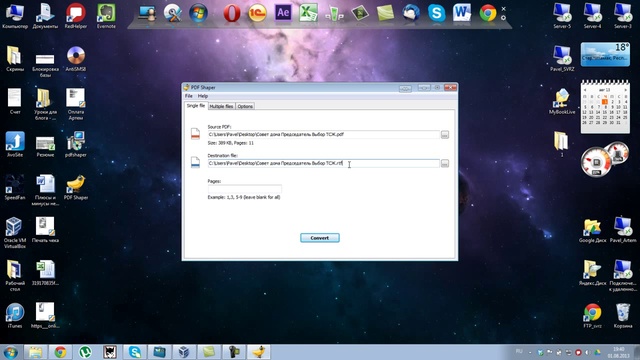Select the Оплата Артем desktop icon

click(x=76, y=104)
